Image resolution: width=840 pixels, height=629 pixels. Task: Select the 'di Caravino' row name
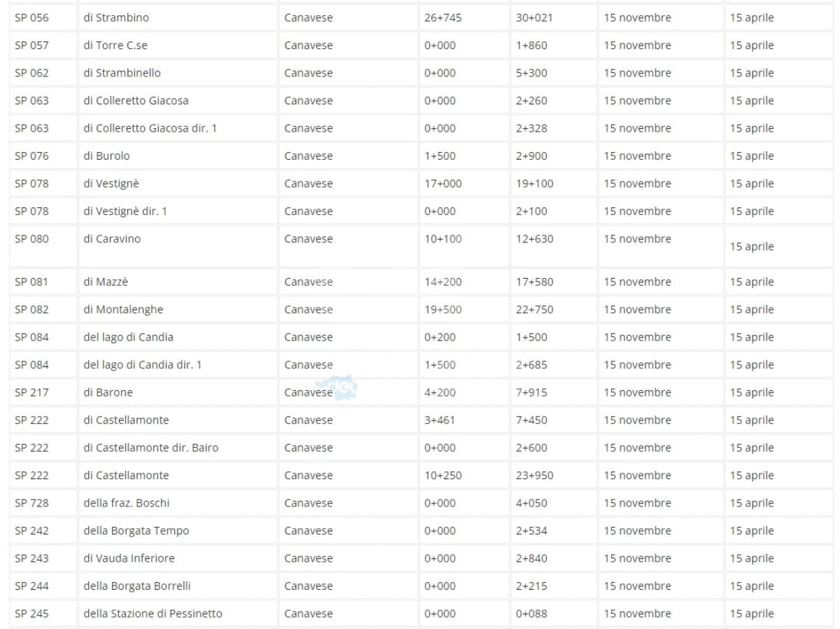coord(112,239)
